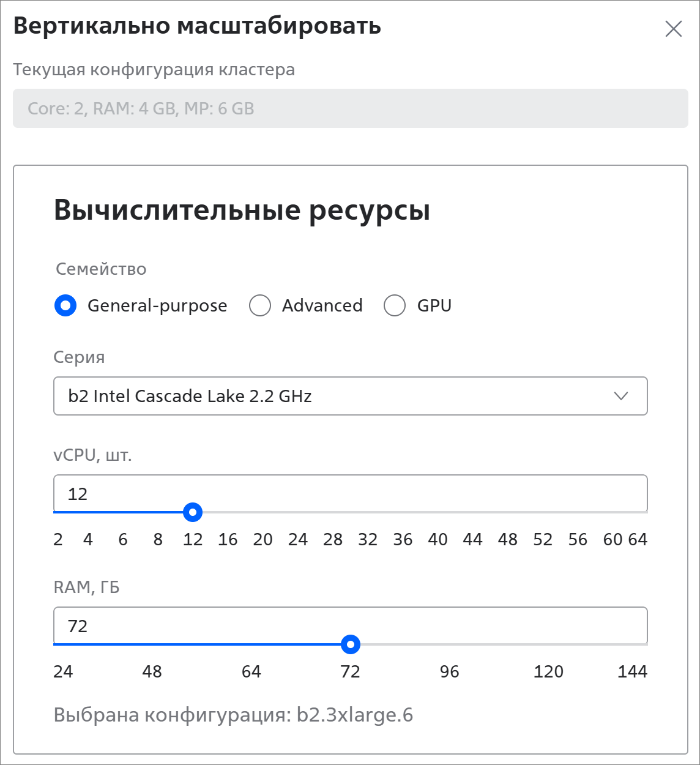Set vCPU slider to 48 mark
Viewport: 700px width, 765px height.
(x=508, y=512)
